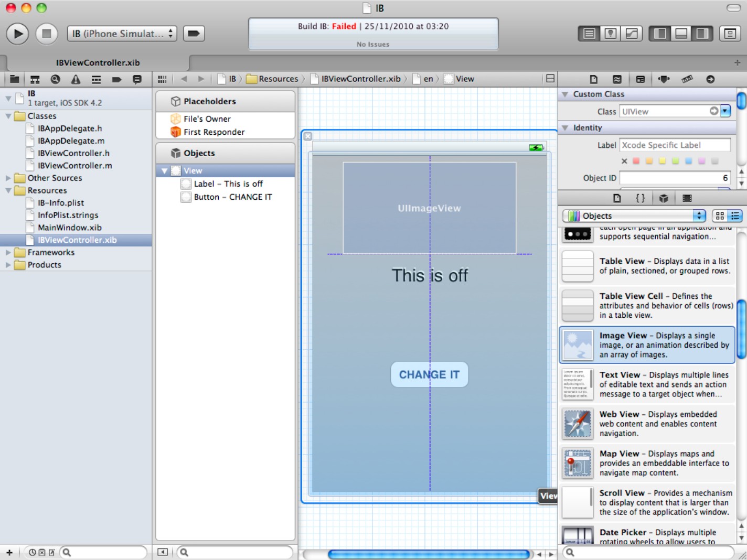747x560 pixels.
Task: Click View in the jump bar
Action: [459, 79]
